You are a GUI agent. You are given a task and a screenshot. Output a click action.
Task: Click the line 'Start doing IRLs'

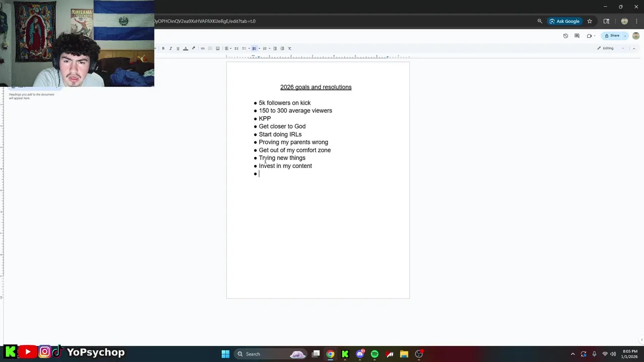(280, 134)
